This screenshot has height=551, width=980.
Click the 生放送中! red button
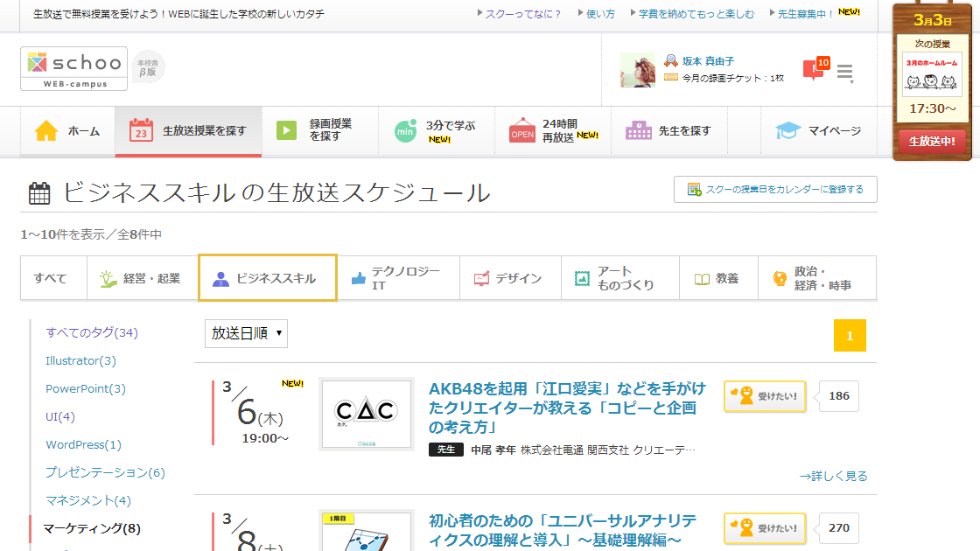pos(931,141)
